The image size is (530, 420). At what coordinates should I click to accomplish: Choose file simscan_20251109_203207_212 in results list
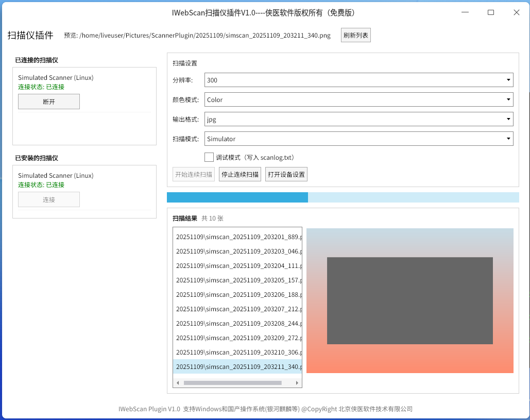tap(238, 309)
